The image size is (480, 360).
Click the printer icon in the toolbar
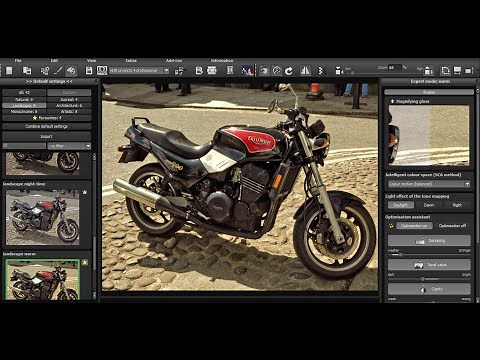212,70
